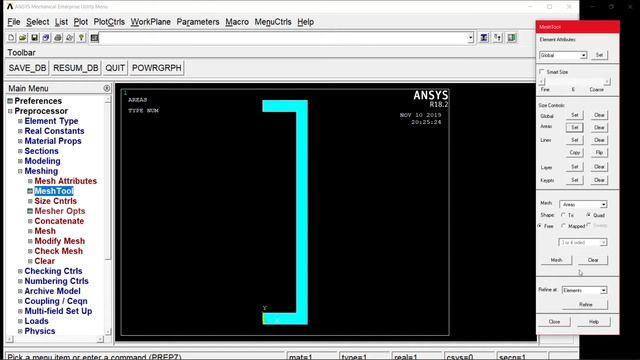Click the ANSYS Help lightbulb icon
640x360 pixels.
point(82,38)
